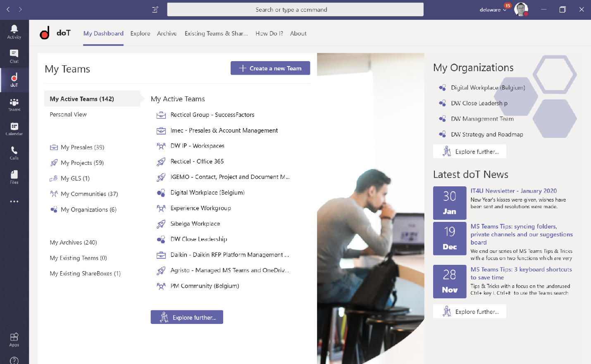Open the user profile avatar picture
591x364 pixels.
tap(521, 10)
